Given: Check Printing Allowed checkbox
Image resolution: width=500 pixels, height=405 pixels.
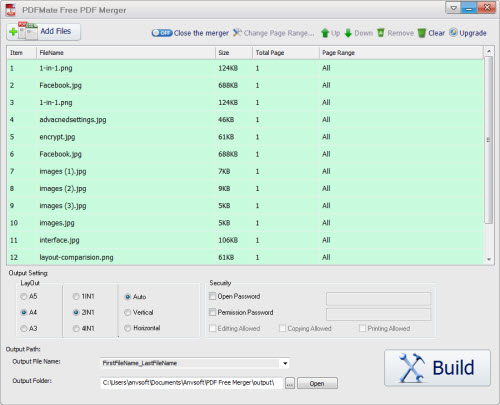Looking at the screenshot, I should 362,328.
